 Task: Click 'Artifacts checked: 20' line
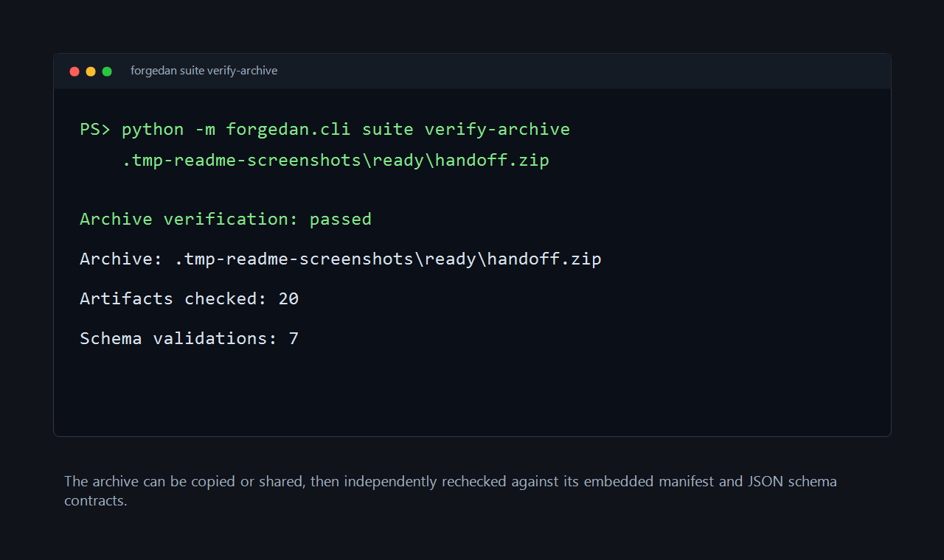pos(190,299)
